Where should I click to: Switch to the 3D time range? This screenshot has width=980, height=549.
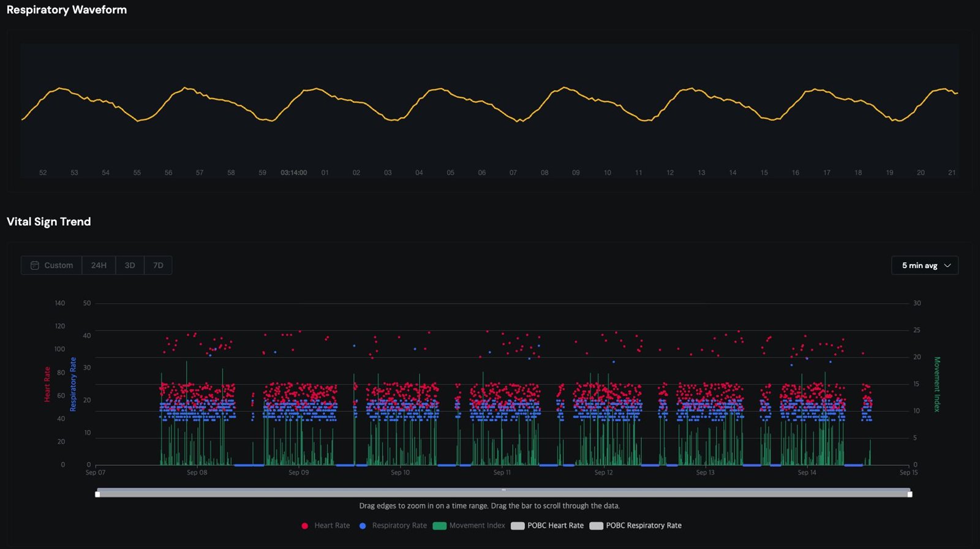click(130, 265)
